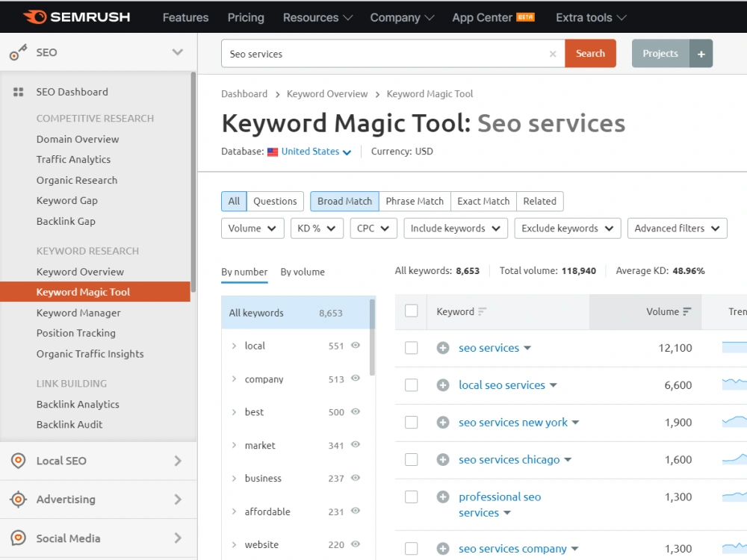Click the orange Search button

tap(590, 53)
